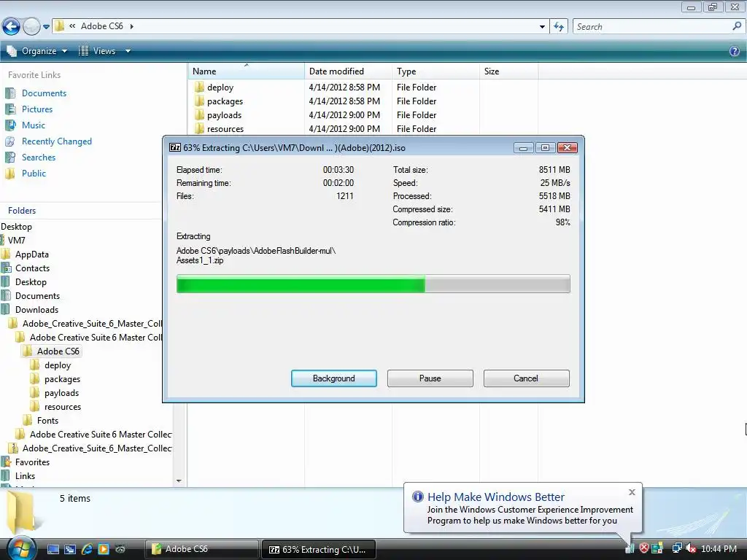Open the Views menu
747x560 pixels.
[97, 51]
